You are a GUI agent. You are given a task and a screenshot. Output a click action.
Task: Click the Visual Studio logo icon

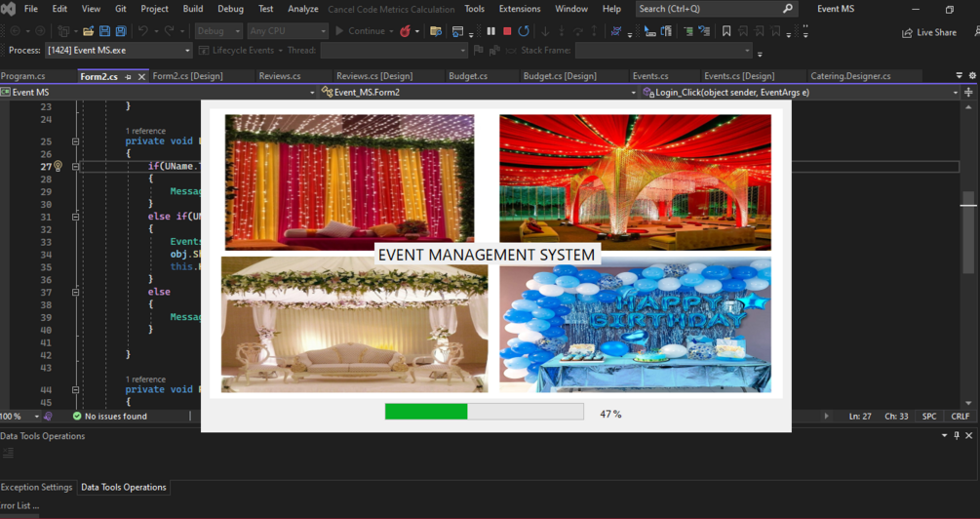pyautogui.click(x=8, y=10)
